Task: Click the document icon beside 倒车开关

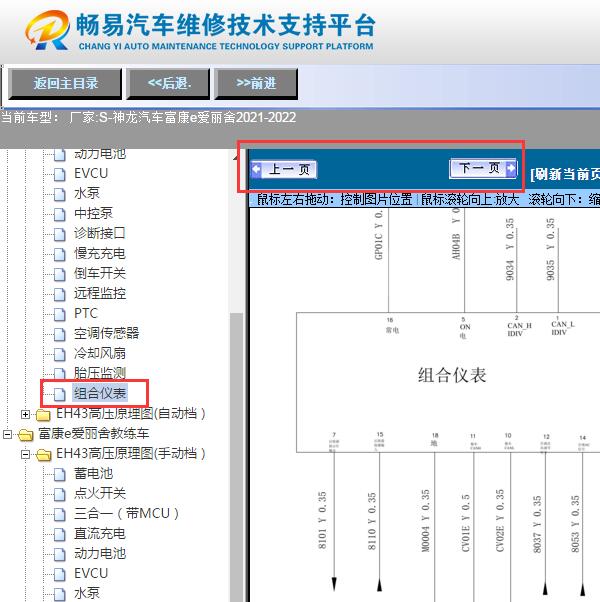Action: click(60, 274)
